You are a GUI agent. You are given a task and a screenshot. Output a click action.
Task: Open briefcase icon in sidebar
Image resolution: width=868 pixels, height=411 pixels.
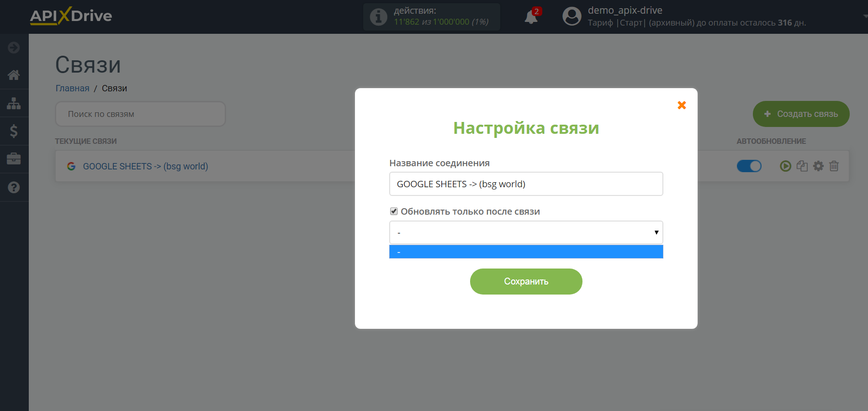pos(14,159)
